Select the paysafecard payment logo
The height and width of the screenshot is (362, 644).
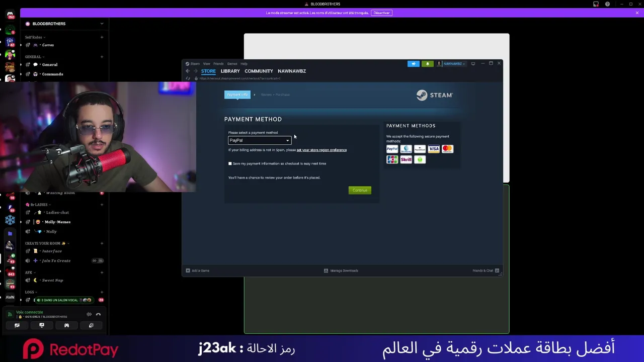pyautogui.click(x=420, y=149)
